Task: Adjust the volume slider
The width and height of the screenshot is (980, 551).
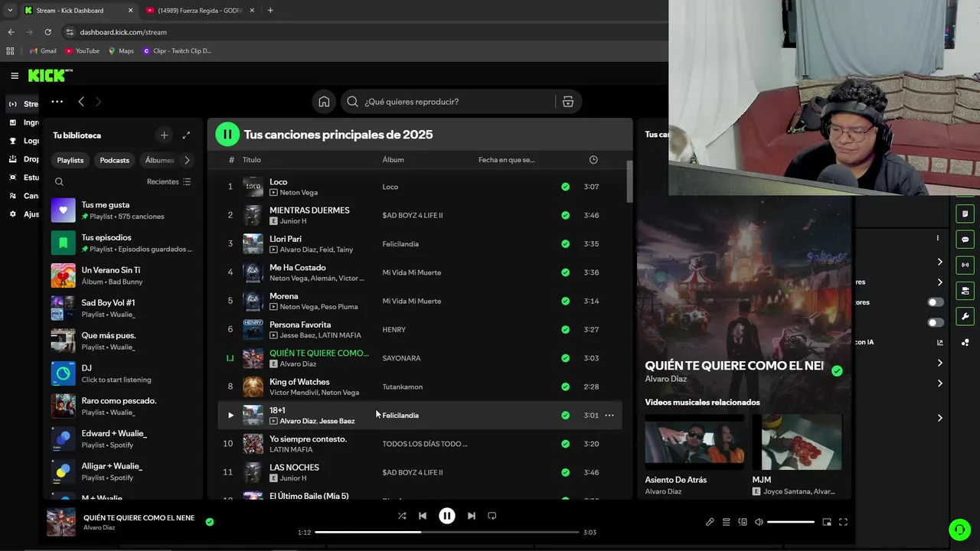Action: (791, 522)
